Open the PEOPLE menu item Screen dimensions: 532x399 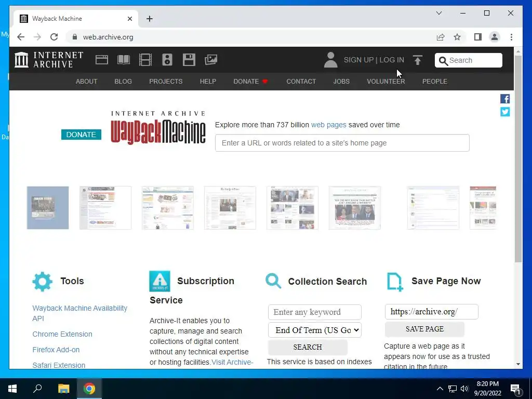click(435, 82)
